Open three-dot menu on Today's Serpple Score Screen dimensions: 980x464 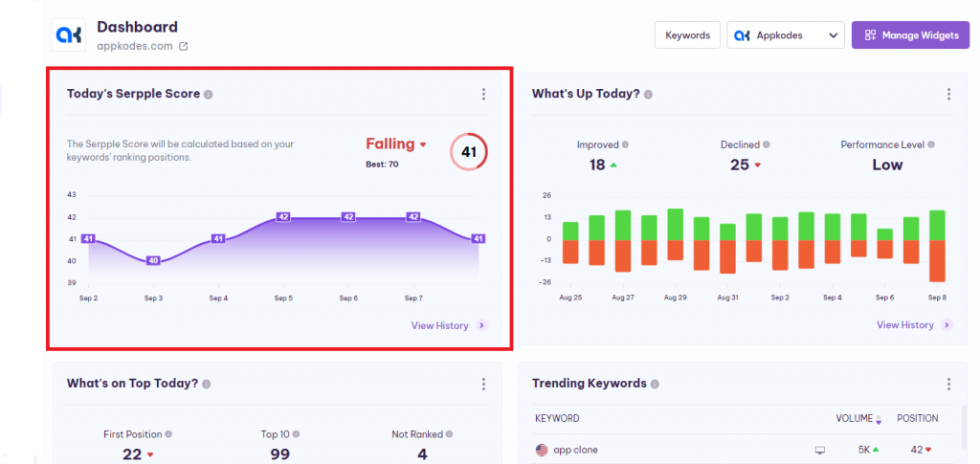click(483, 94)
